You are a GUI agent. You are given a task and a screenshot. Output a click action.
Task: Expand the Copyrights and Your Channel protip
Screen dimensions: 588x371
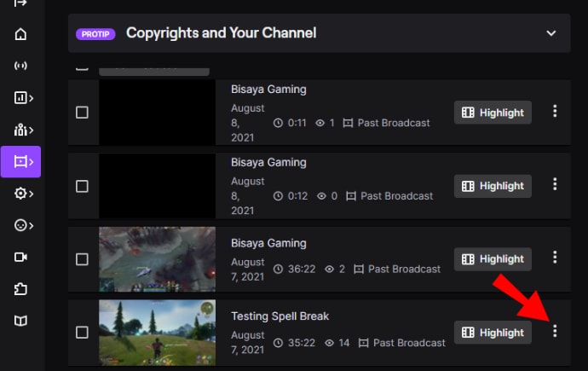click(x=551, y=33)
